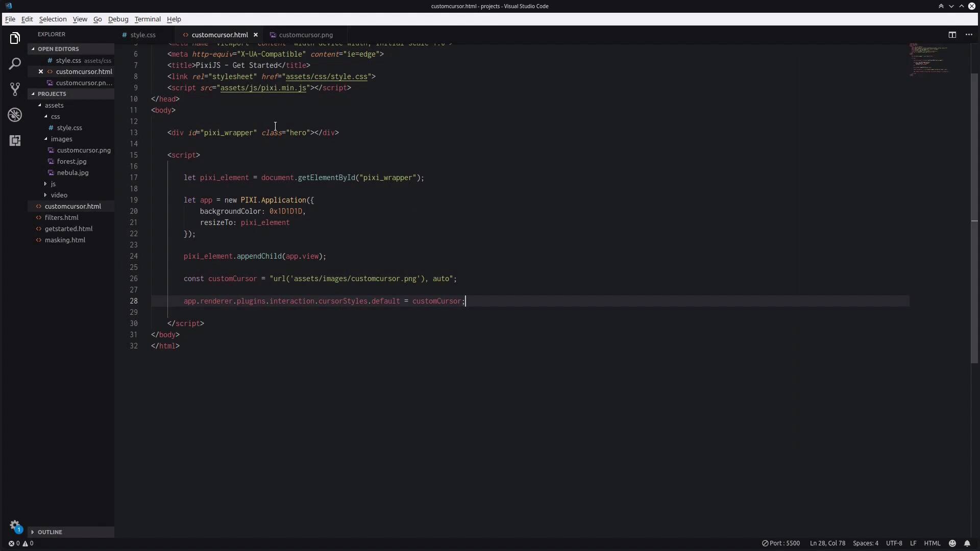Change the HTML language mode in status bar

tap(934, 543)
